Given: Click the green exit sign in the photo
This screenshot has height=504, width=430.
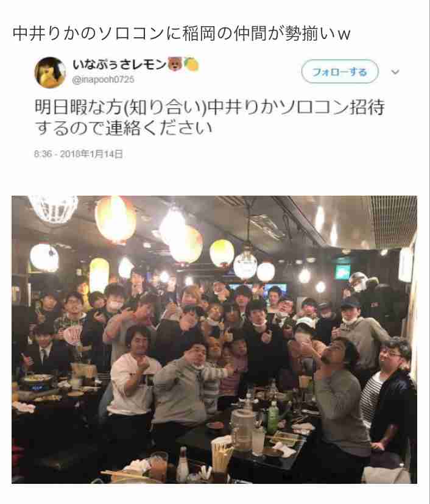Looking at the screenshot, I should pos(343,271).
